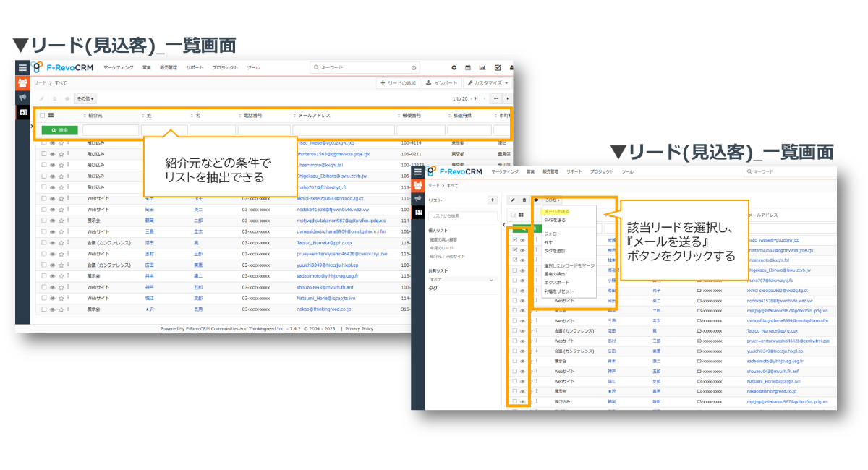Tick select-all checkbox in left window's header row

(x=43, y=115)
